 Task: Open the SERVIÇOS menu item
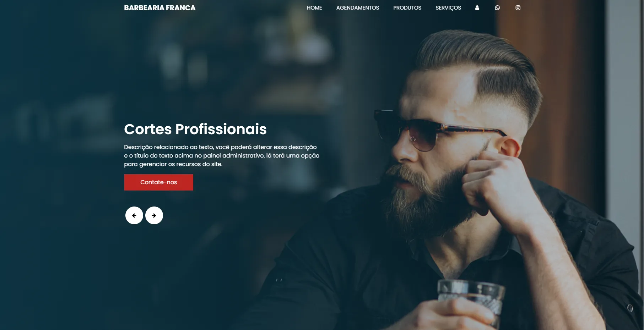[x=448, y=8]
